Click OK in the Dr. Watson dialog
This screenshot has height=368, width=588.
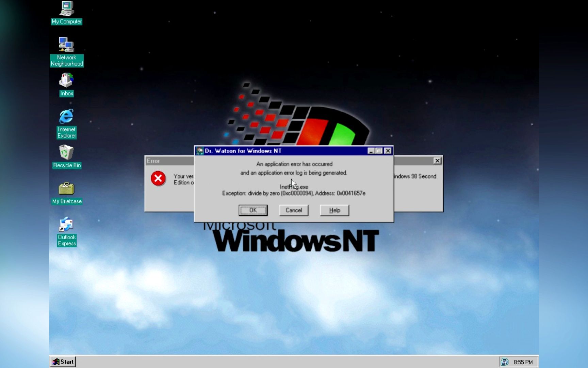pos(253,210)
